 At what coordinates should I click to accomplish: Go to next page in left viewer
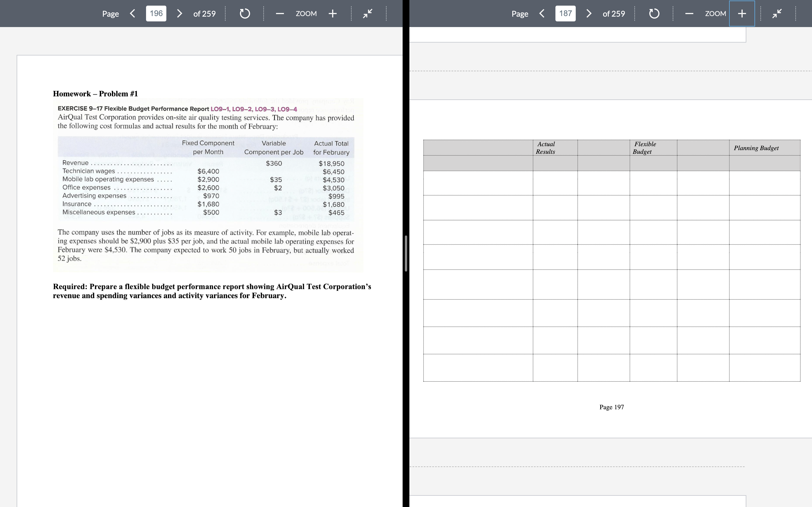tap(180, 14)
